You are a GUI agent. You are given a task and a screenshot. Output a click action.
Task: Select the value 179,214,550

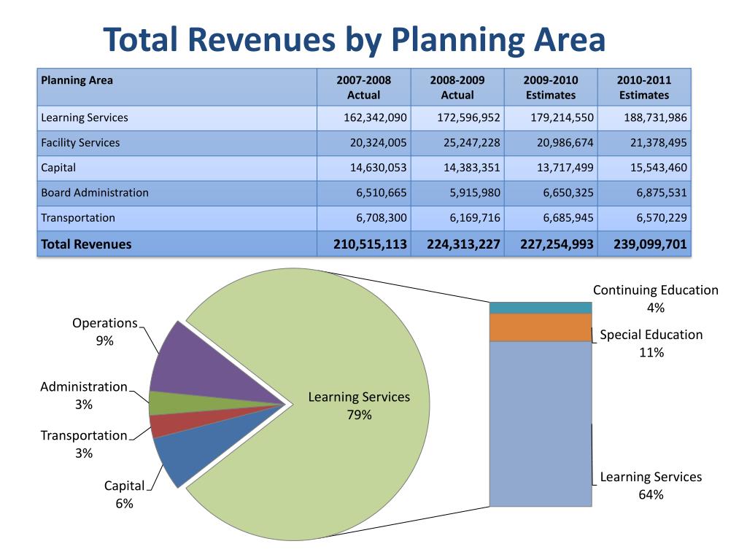tap(562, 117)
